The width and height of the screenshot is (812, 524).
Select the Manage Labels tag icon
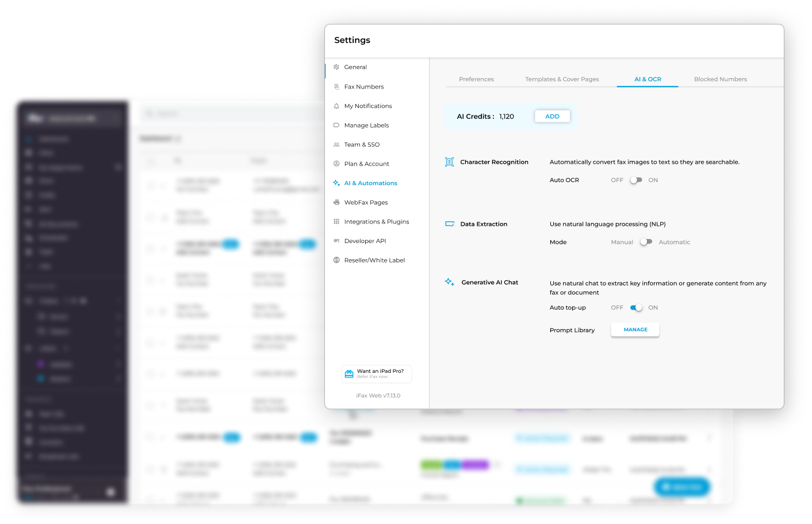[x=336, y=125]
